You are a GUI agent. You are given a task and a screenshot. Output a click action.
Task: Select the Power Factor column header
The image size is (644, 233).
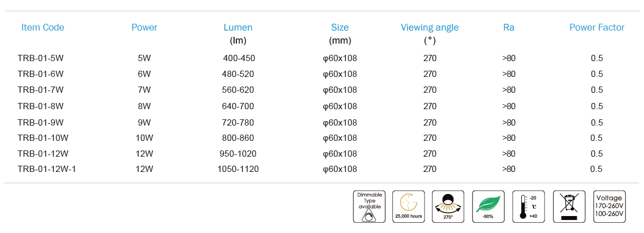click(x=597, y=28)
